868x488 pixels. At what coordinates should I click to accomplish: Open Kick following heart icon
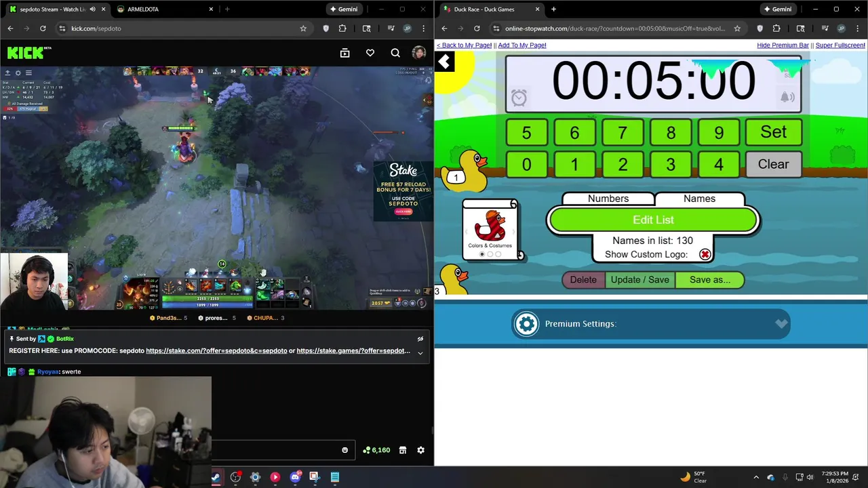tap(370, 53)
